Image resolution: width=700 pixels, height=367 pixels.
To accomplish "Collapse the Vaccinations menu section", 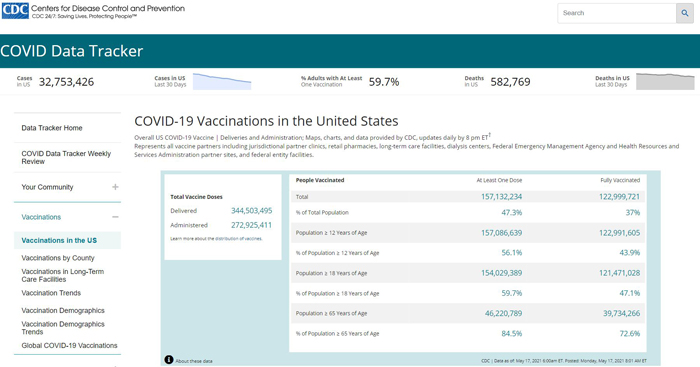I will point(115,217).
